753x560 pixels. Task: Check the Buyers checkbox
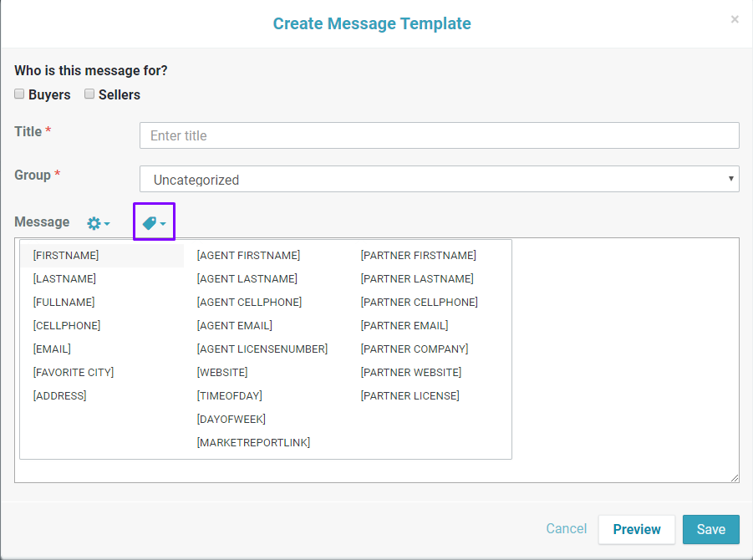[19, 94]
